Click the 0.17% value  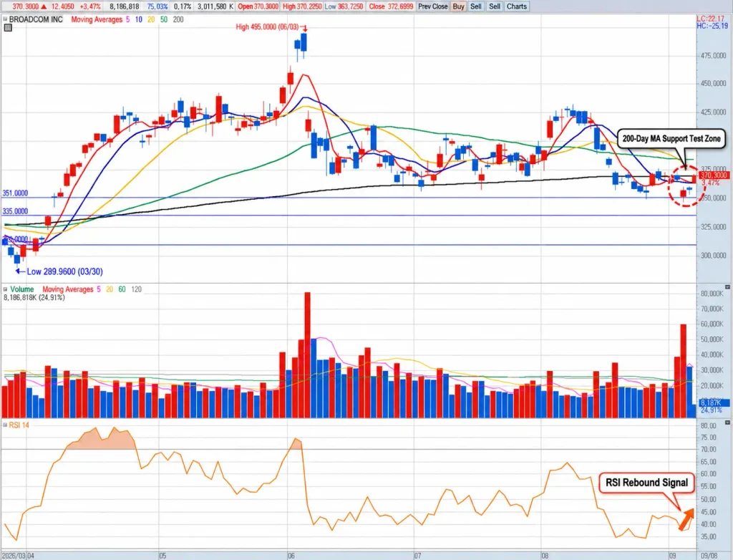pyautogui.click(x=183, y=6)
